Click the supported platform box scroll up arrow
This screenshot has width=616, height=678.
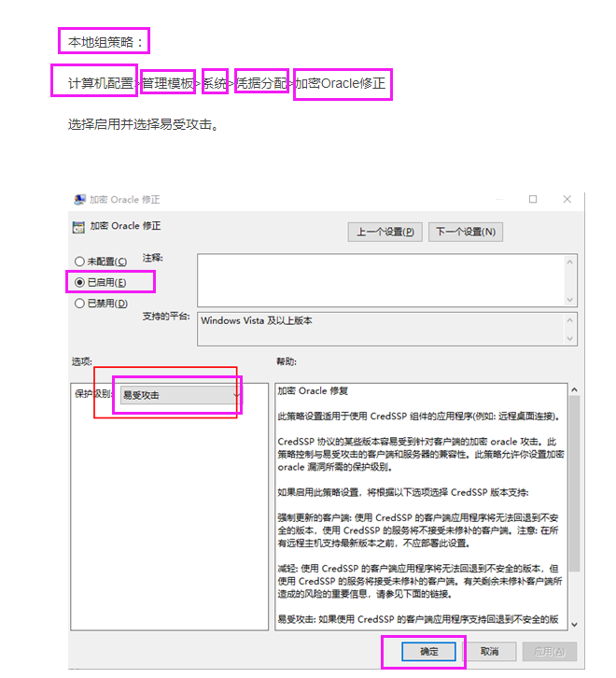point(569,320)
